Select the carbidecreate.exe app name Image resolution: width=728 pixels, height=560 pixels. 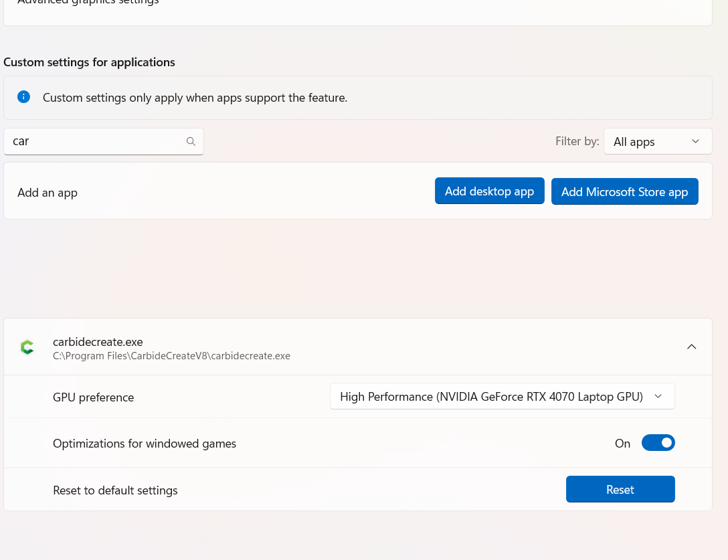[x=98, y=342]
